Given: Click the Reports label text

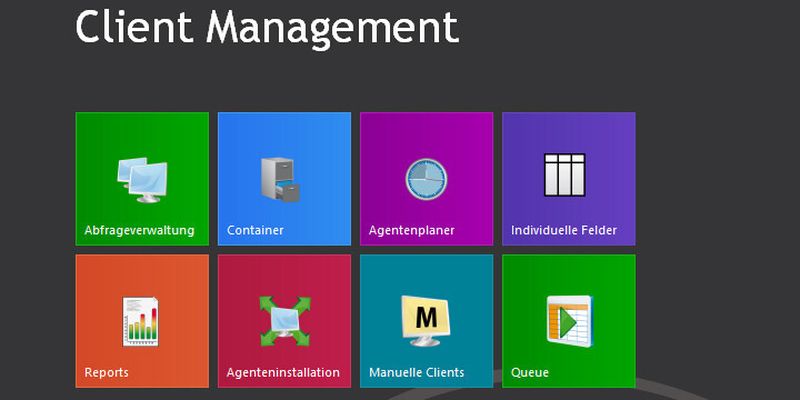Looking at the screenshot, I should point(106,372).
